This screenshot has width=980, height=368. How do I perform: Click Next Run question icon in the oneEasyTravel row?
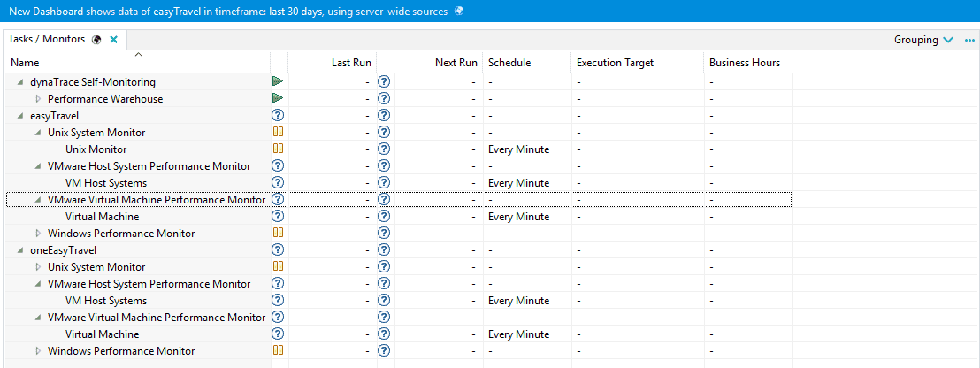point(385,249)
